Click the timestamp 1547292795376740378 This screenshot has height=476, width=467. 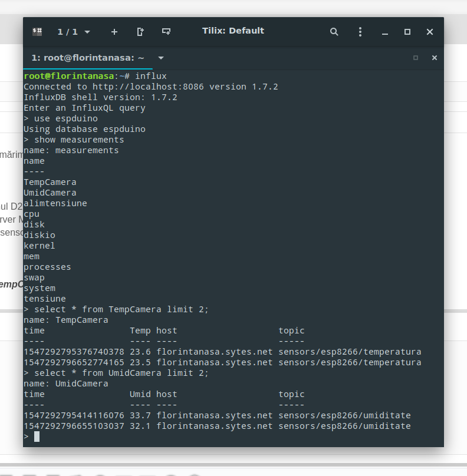point(74,352)
